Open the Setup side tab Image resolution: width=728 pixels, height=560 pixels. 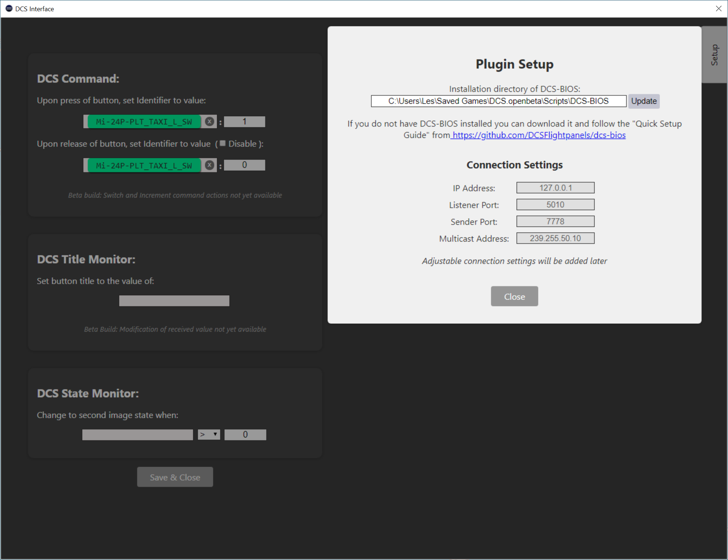(x=714, y=55)
